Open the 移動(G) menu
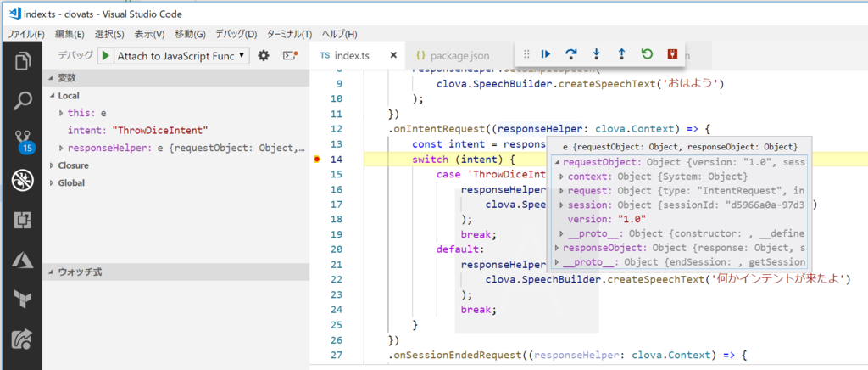 coord(191,34)
